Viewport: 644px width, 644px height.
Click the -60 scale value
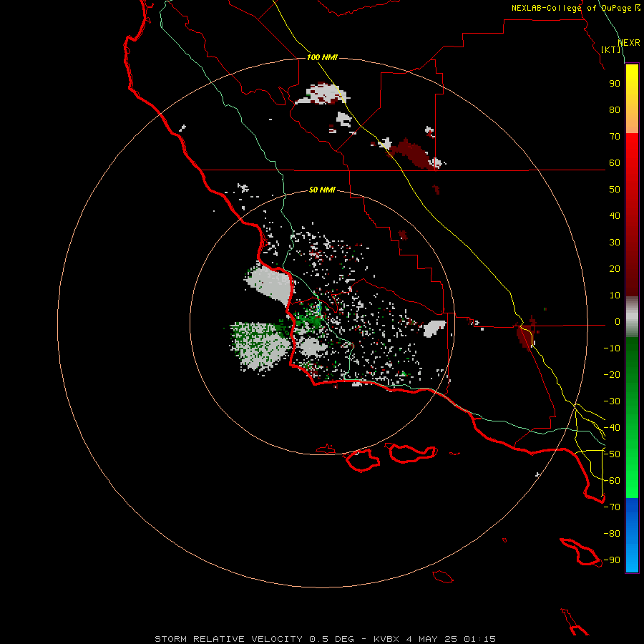click(x=612, y=481)
